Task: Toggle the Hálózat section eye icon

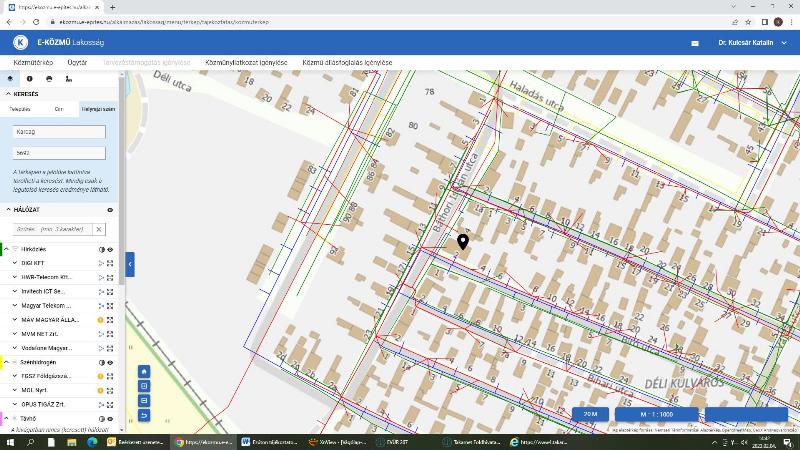Action: coord(110,210)
